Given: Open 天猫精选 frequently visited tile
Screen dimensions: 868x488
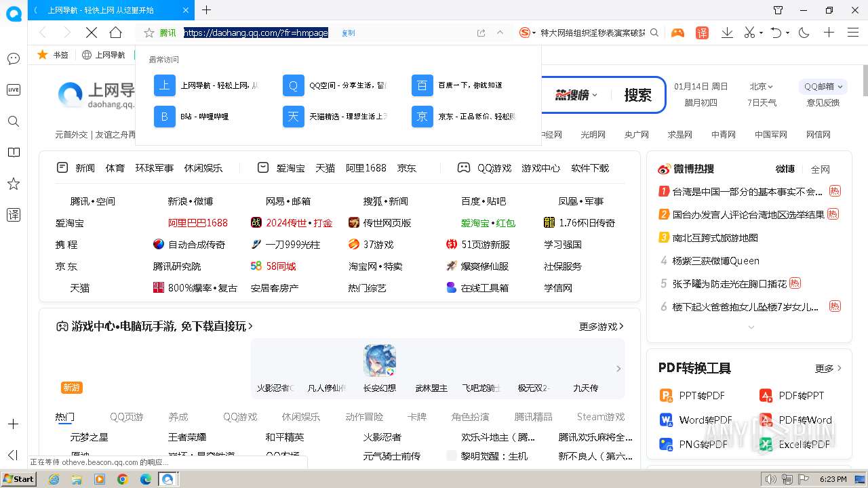Looking at the screenshot, I should point(335,117).
